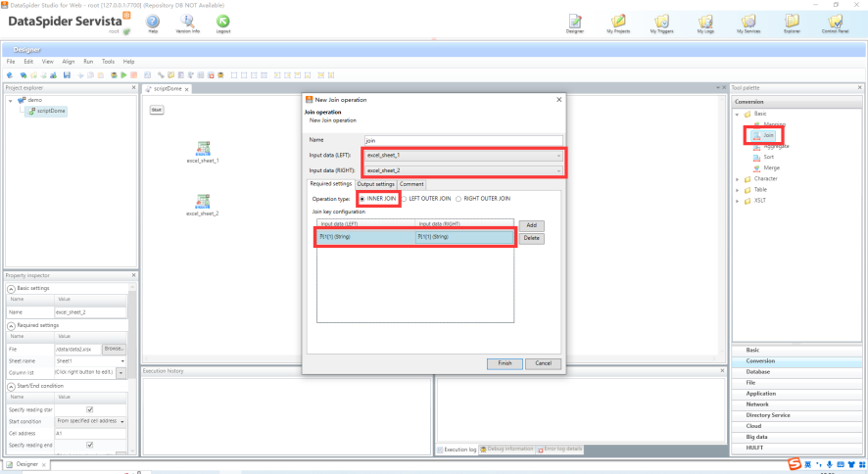Open the Control Panel icon

(836, 22)
